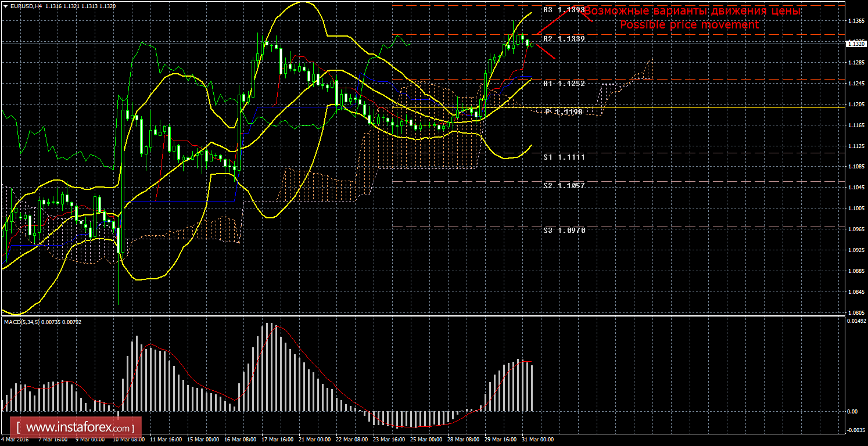Open the www.instaforex.com watermark link
This screenshot has width=868, height=446.
[x=80, y=428]
